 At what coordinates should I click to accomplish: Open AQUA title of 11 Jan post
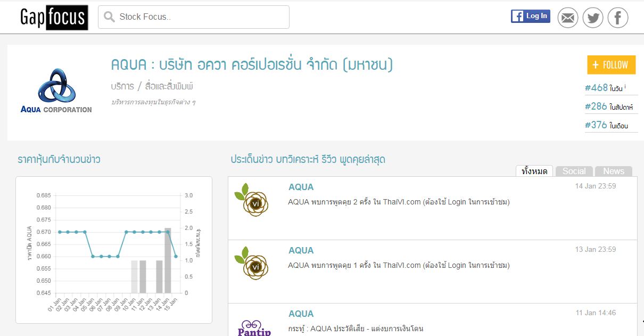(x=301, y=314)
